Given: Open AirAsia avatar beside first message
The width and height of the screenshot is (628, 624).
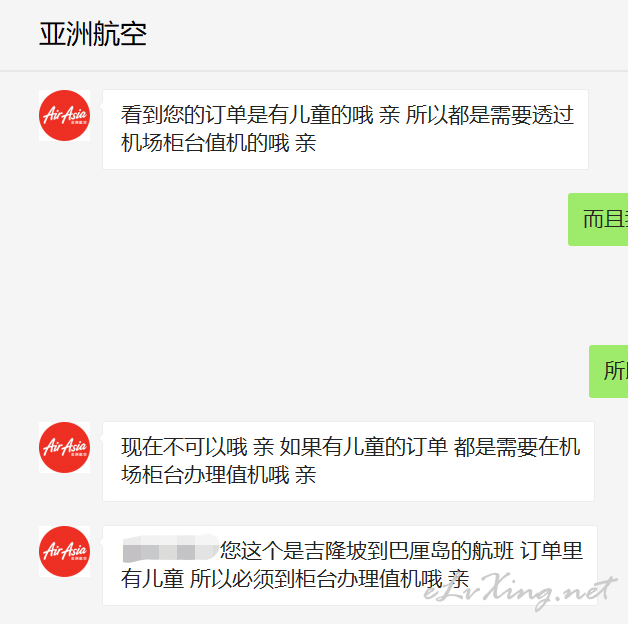Looking at the screenshot, I should [64, 115].
